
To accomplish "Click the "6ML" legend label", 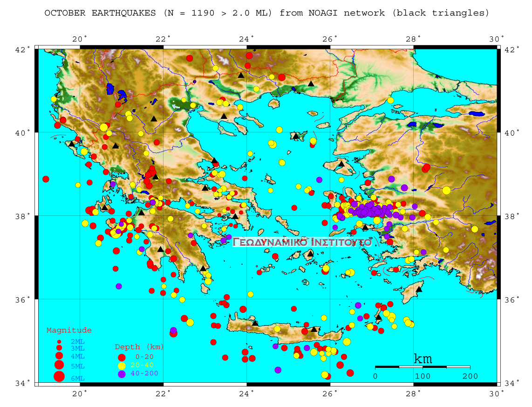I will [78, 379].
